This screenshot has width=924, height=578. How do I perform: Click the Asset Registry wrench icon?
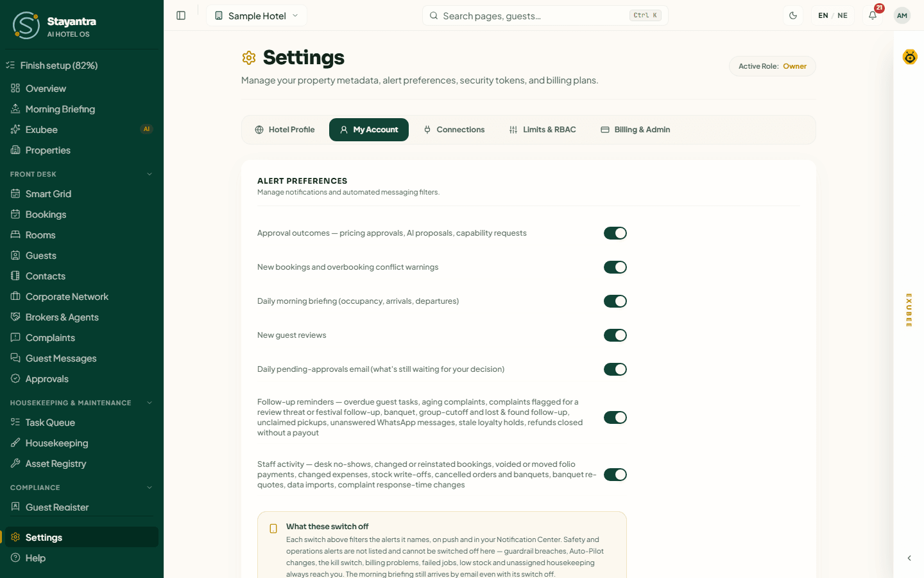(15, 463)
